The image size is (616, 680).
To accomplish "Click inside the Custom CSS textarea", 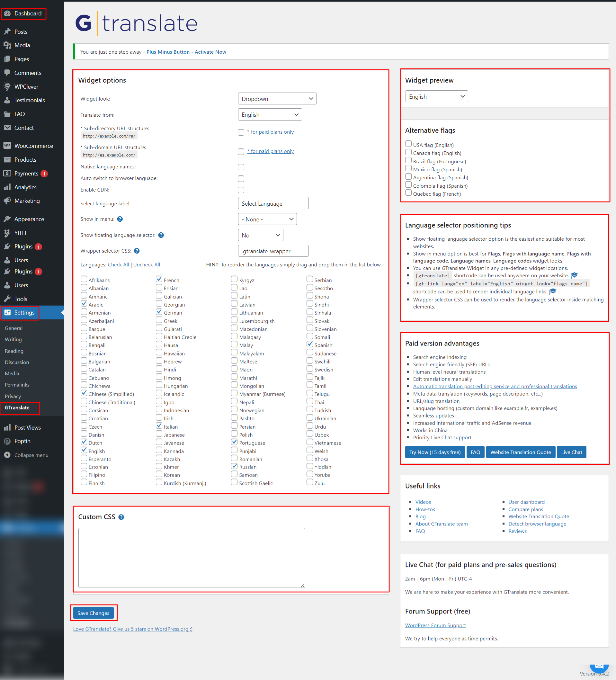I will coord(192,558).
